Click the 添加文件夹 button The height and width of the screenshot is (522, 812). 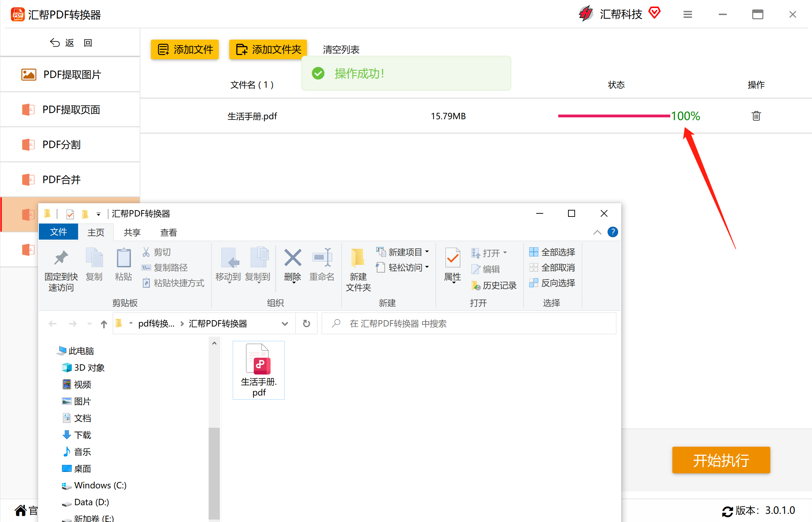click(268, 49)
